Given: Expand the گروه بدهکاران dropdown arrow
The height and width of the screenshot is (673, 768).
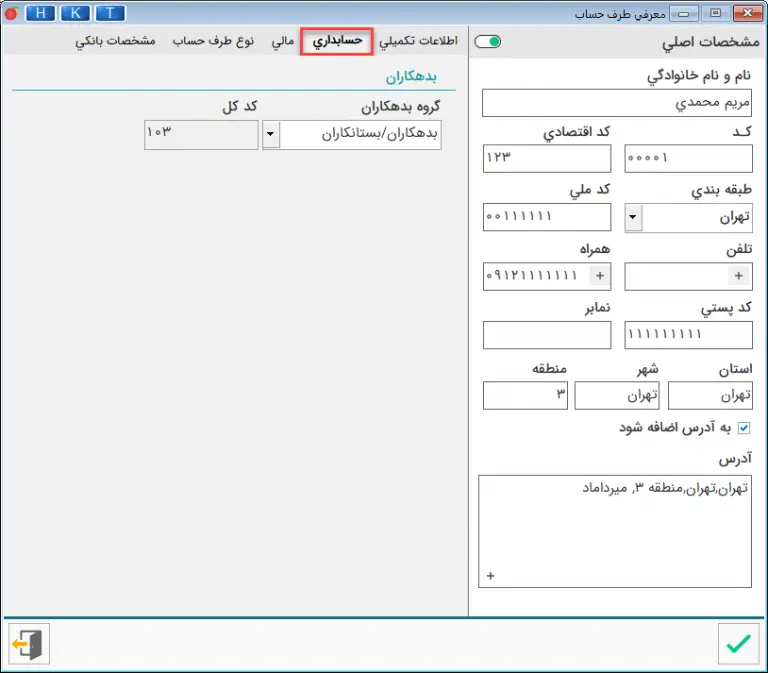Looking at the screenshot, I should [271, 135].
